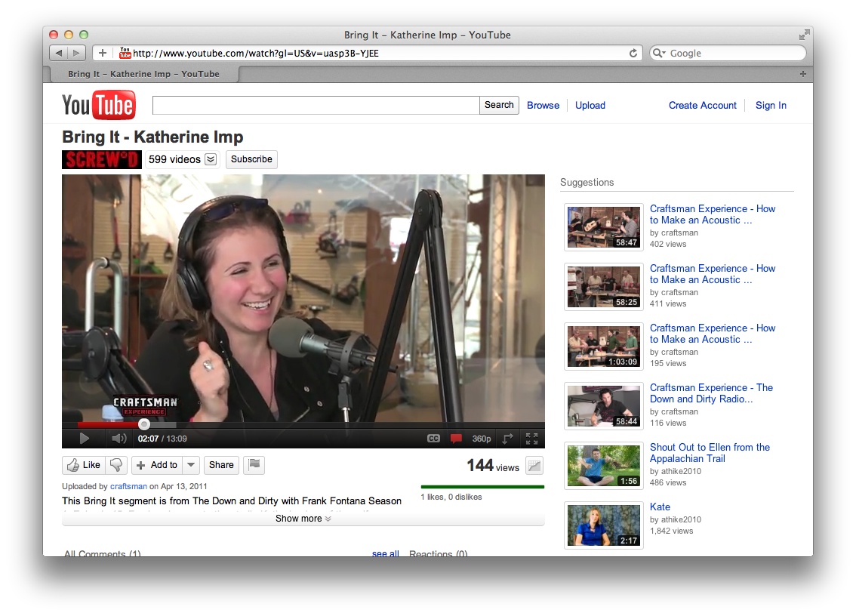Image resolution: width=856 pixels, height=616 pixels.
Task: Open the 58:44 Down and Dirty thumbnail
Action: pos(604,405)
